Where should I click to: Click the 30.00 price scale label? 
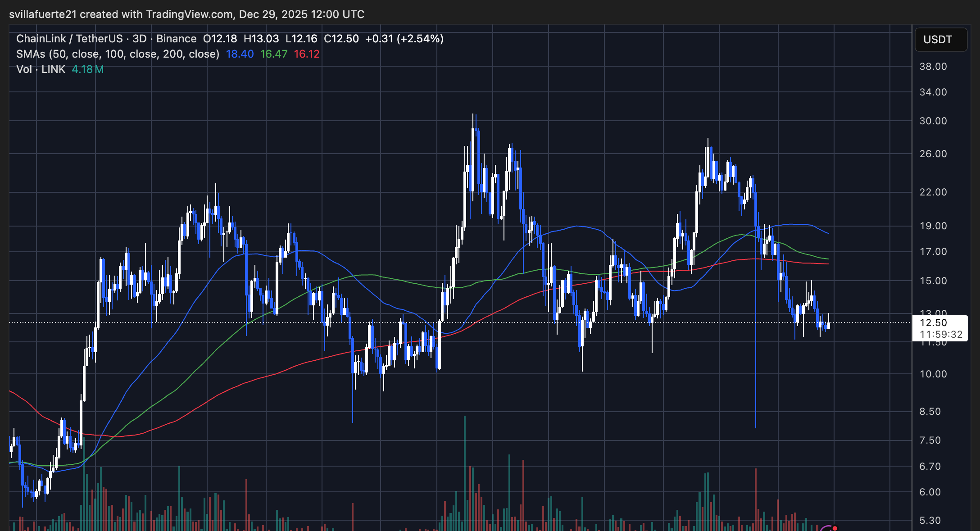[933, 121]
